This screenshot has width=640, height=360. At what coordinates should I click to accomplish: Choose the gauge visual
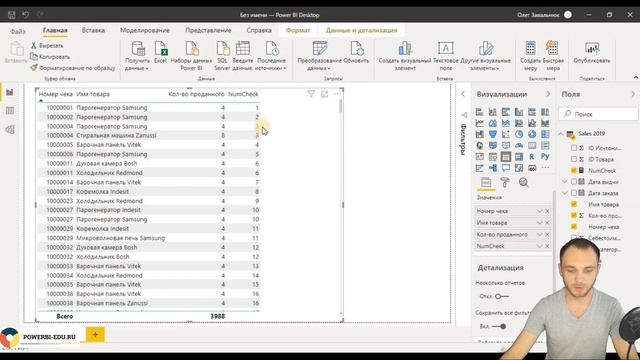click(x=519, y=145)
